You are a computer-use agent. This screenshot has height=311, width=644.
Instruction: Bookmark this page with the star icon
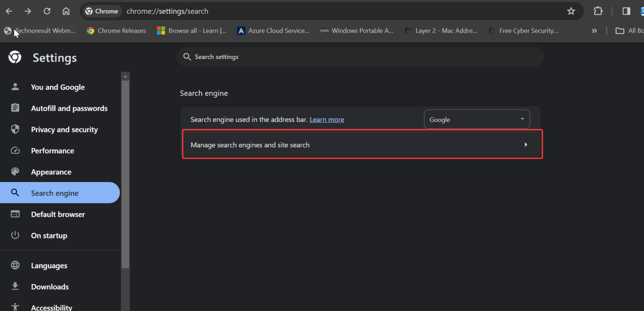pos(571,11)
